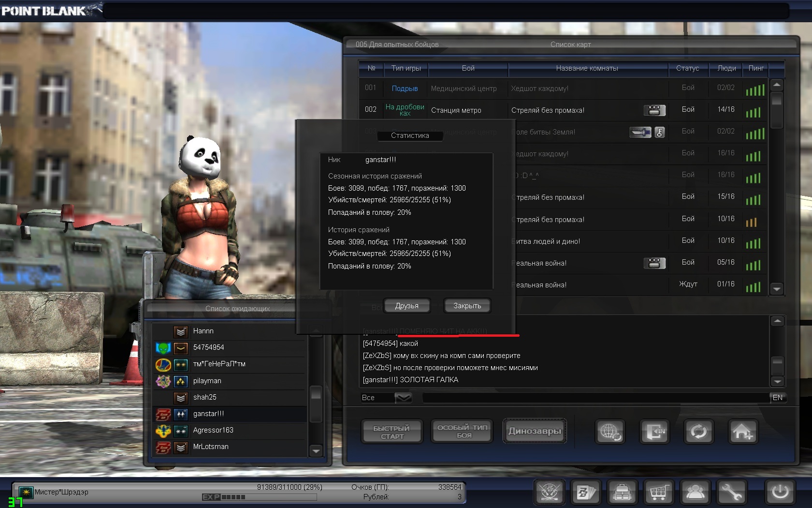Select player pilayman in waiting list
Image resolution: width=812 pixels, height=508 pixels.
click(230, 381)
